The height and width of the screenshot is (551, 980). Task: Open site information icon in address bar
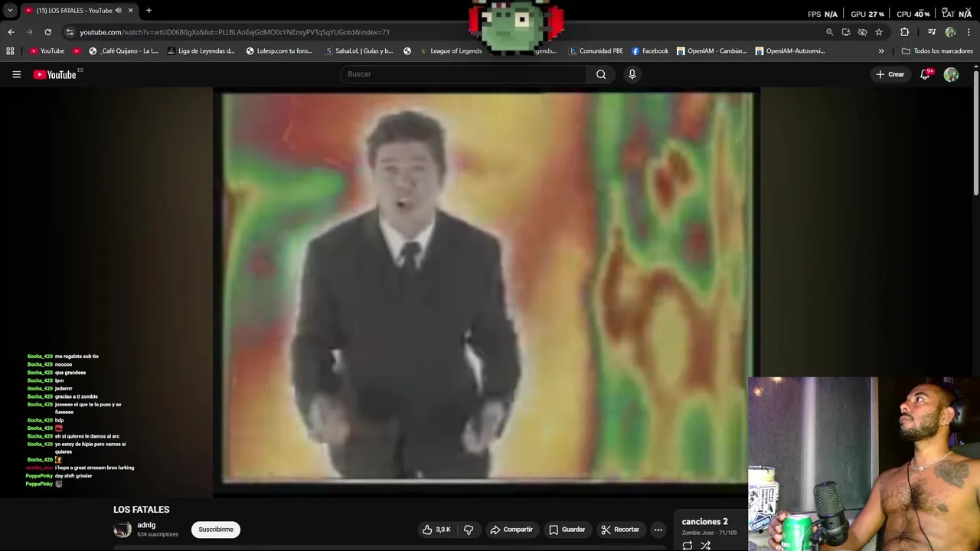(70, 32)
